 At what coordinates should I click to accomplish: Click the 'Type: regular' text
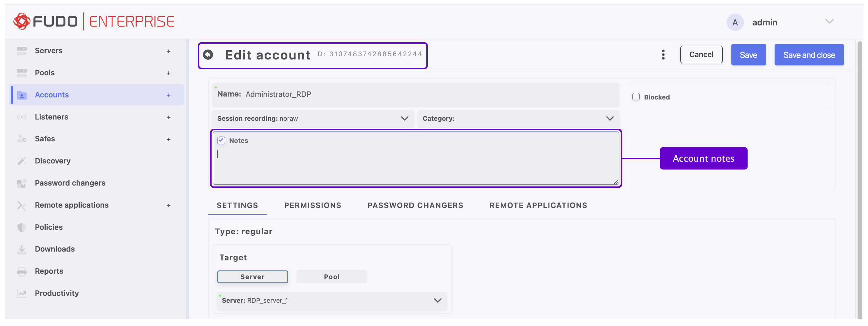point(243,232)
